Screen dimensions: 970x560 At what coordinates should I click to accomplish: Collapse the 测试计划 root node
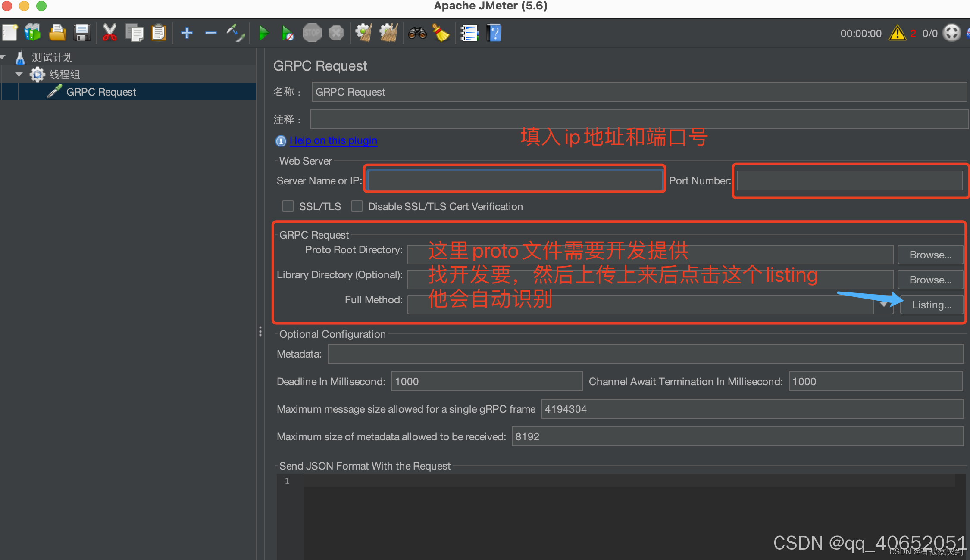pyautogui.click(x=3, y=57)
